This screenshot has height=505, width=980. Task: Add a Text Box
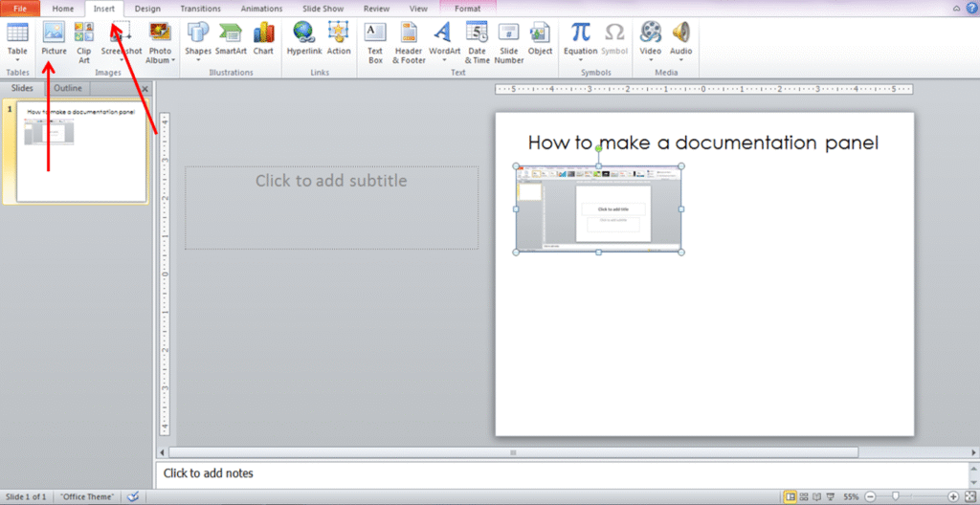375,38
